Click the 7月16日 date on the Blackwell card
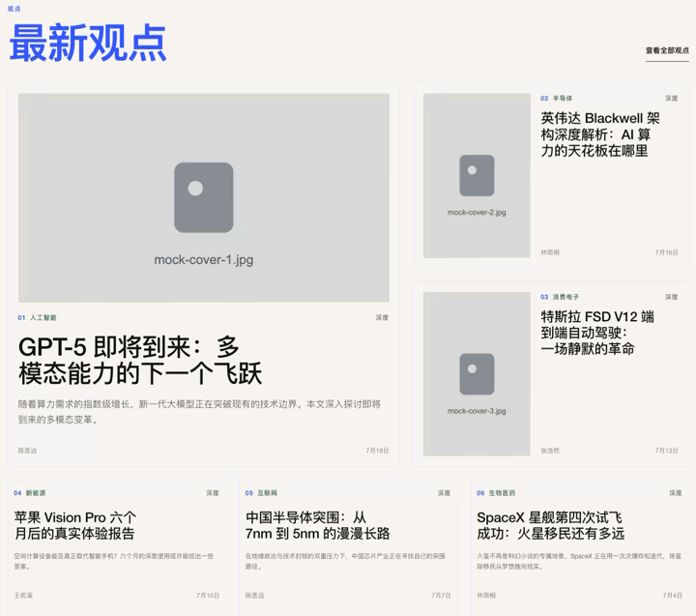Screen dimensions: 696x616 (667, 252)
